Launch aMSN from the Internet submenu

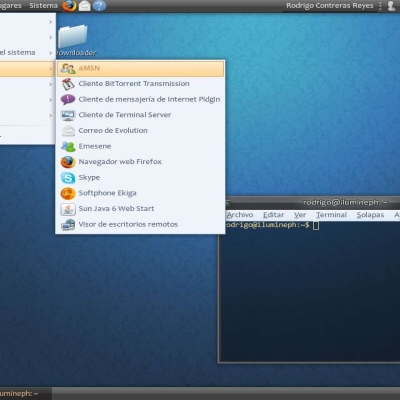140,68
